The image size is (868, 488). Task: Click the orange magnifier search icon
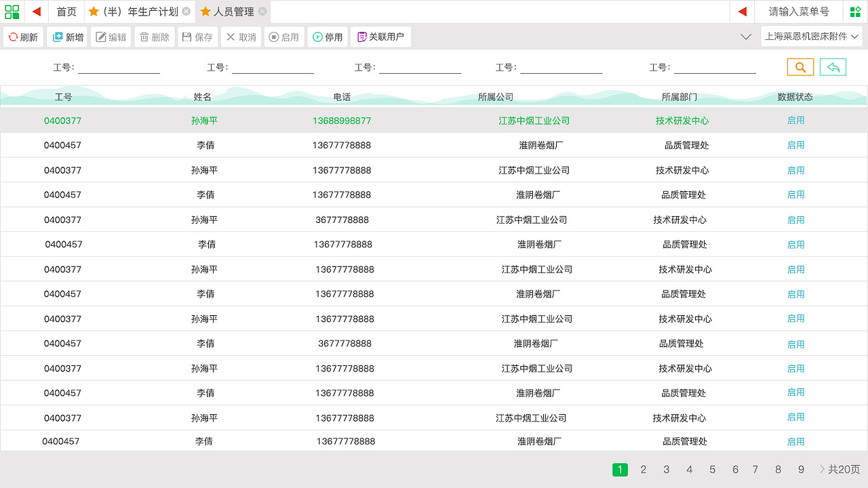(x=800, y=66)
